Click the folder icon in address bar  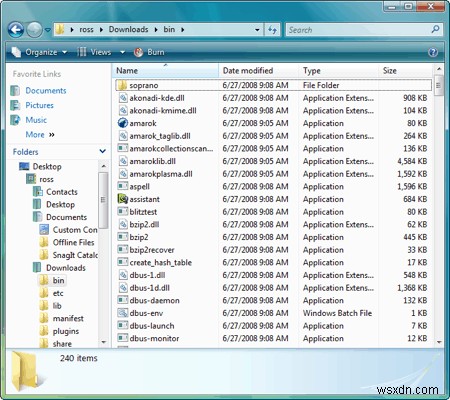[60, 29]
